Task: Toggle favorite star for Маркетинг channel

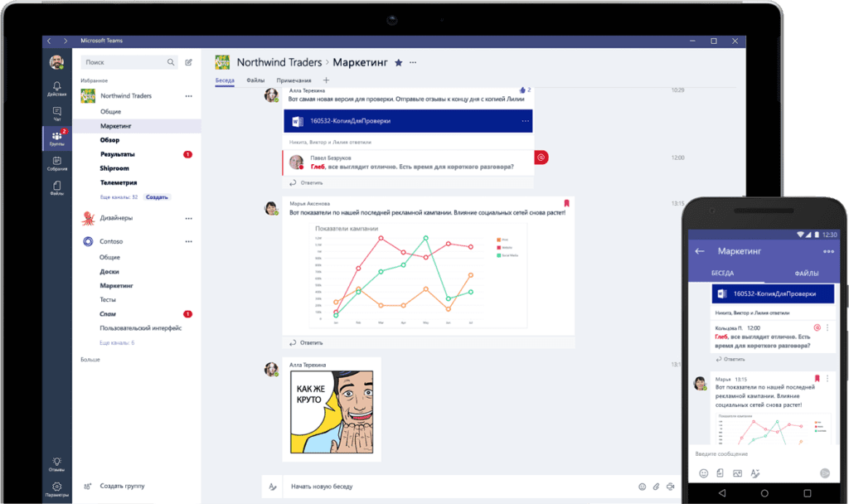Action: (x=399, y=63)
